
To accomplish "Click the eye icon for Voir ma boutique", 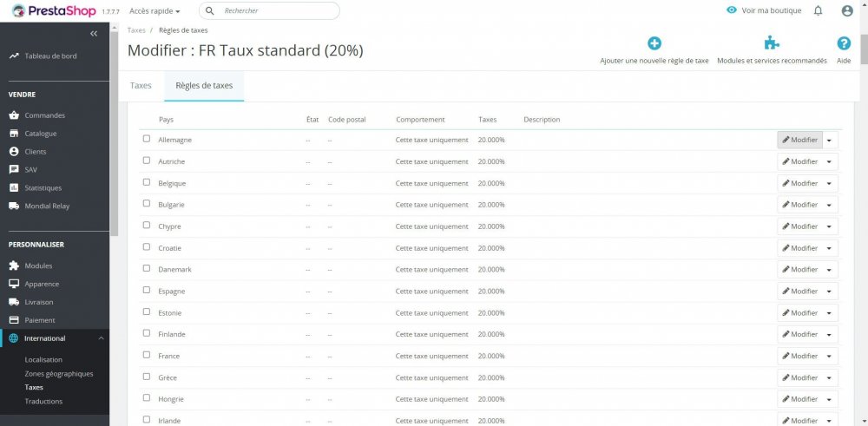I will coord(731,10).
